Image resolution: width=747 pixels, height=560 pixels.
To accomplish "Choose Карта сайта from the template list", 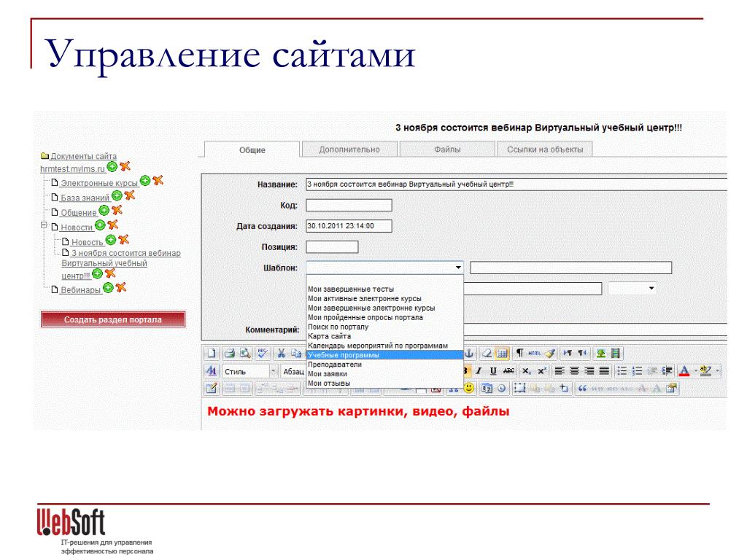I will pos(329,336).
